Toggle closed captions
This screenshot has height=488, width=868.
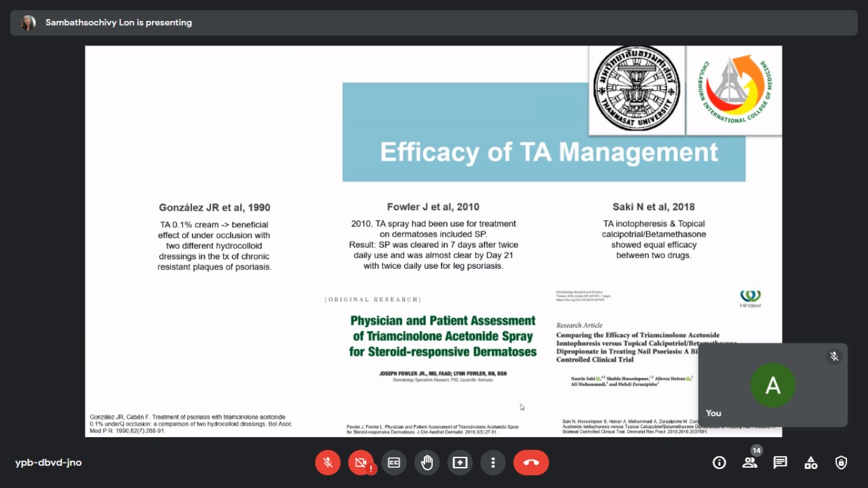click(x=394, y=463)
